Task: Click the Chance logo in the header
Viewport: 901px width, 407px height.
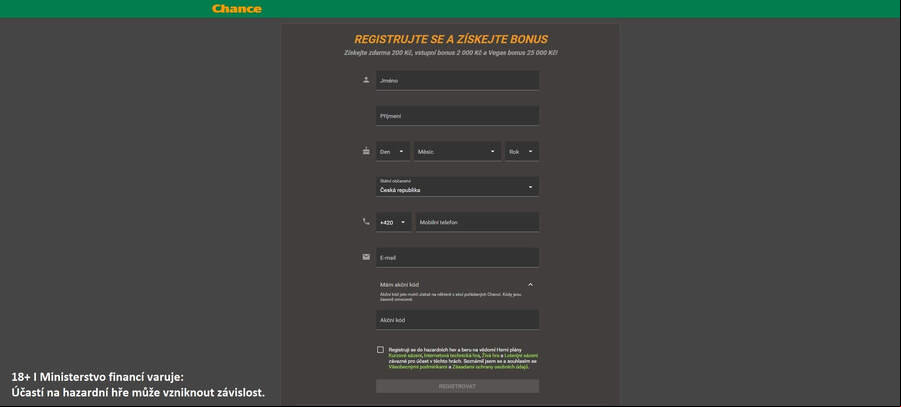Action: pyautogui.click(x=237, y=9)
